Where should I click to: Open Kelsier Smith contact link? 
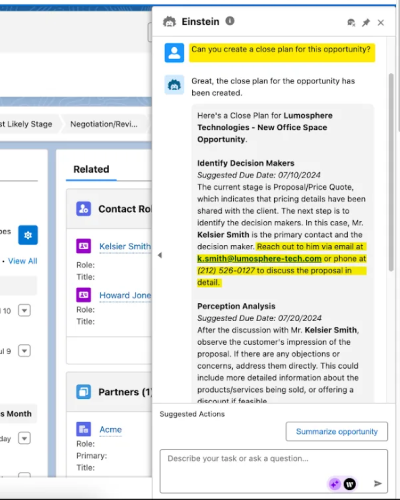[x=125, y=246]
